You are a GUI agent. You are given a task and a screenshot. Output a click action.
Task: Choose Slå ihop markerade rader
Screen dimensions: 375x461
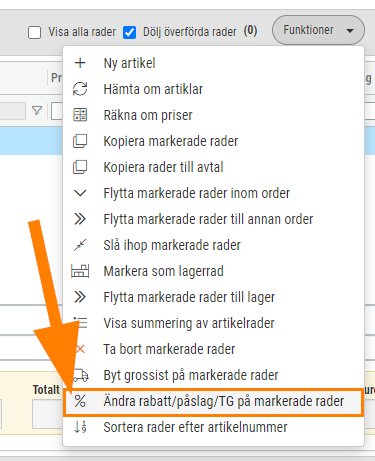point(213,245)
